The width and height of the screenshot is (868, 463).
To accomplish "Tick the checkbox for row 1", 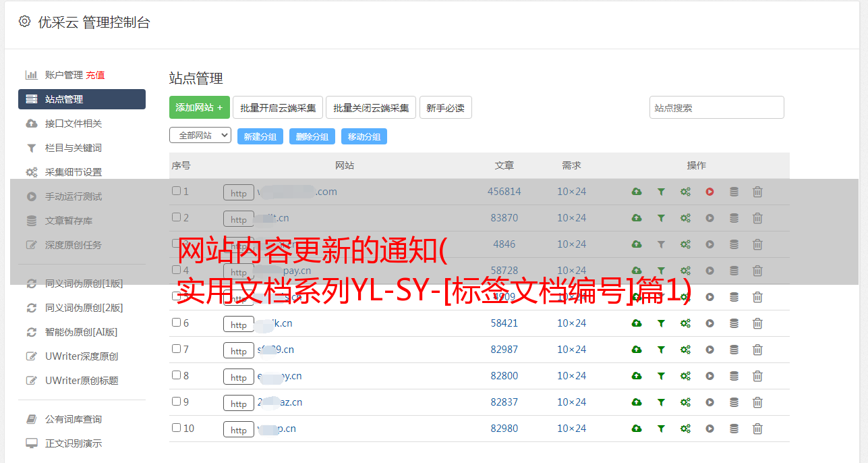I will pyautogui.click(x=176, y=191).
